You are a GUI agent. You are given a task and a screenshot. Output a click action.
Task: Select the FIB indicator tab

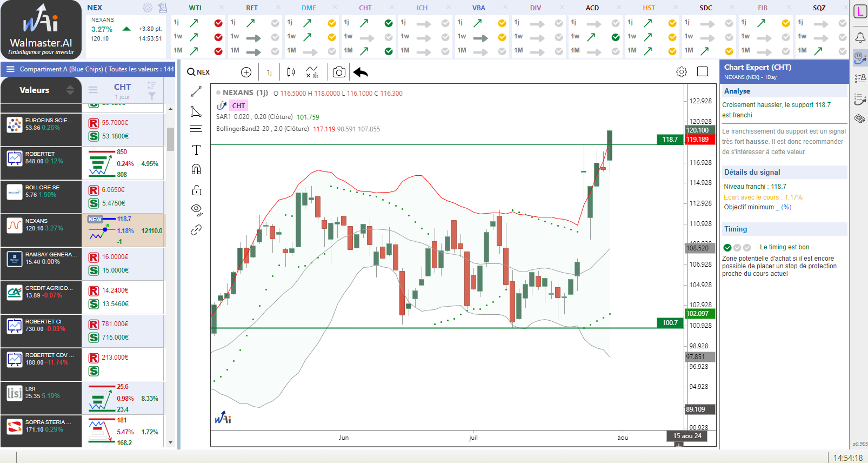[x=763, y=8]
